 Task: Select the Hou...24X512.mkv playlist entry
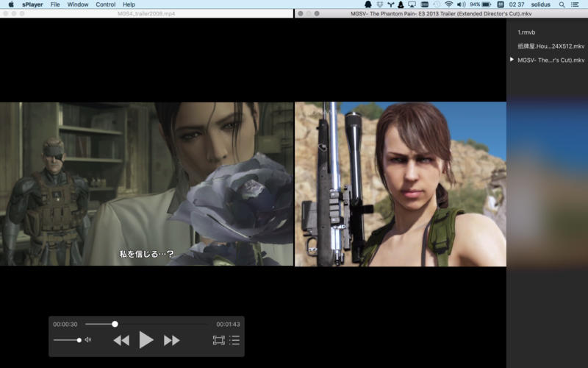point(551,46)
